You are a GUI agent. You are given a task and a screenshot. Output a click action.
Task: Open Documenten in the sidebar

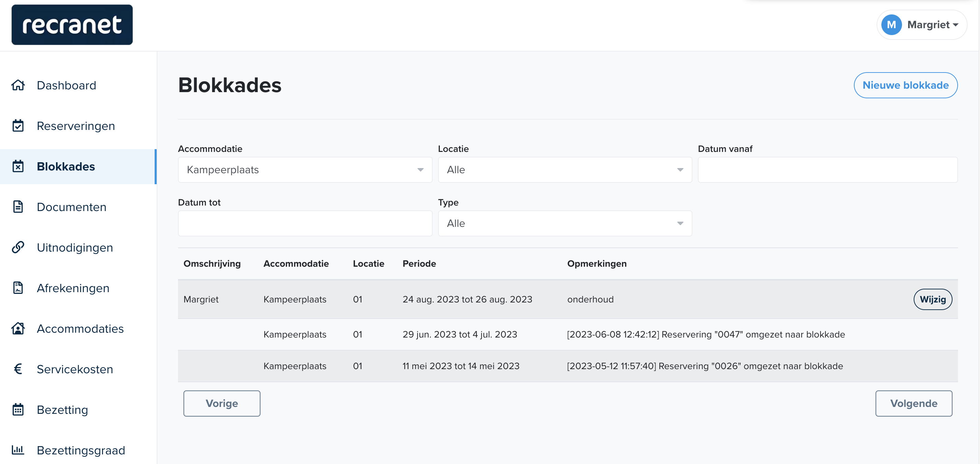coord(78,207)
